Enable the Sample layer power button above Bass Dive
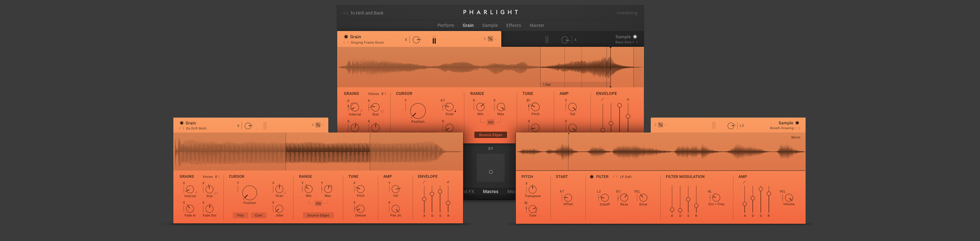This screenshot has width=980, height=241. 635,37
